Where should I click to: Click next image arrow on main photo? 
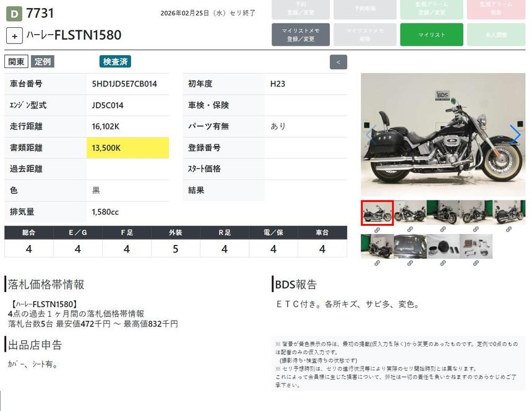pos(515,134)
